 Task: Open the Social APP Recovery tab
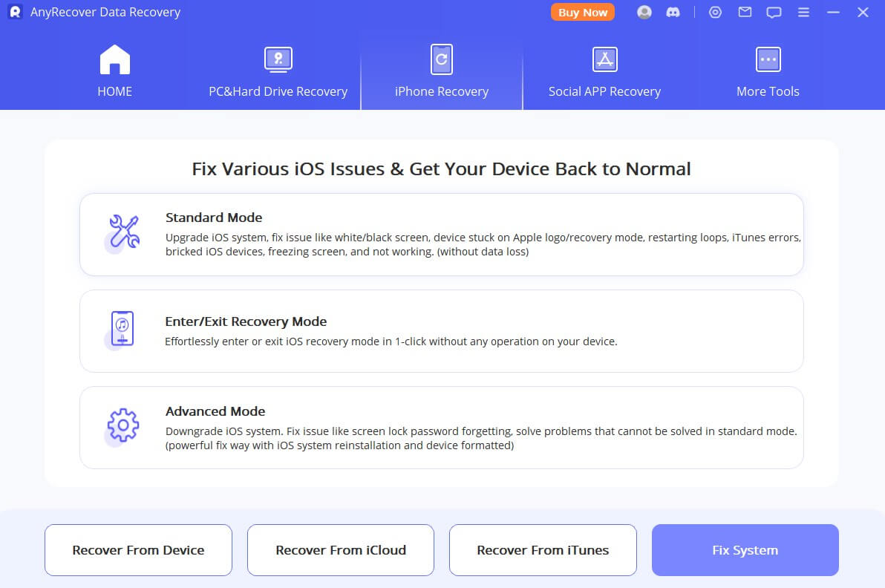(x=604, y=72)
